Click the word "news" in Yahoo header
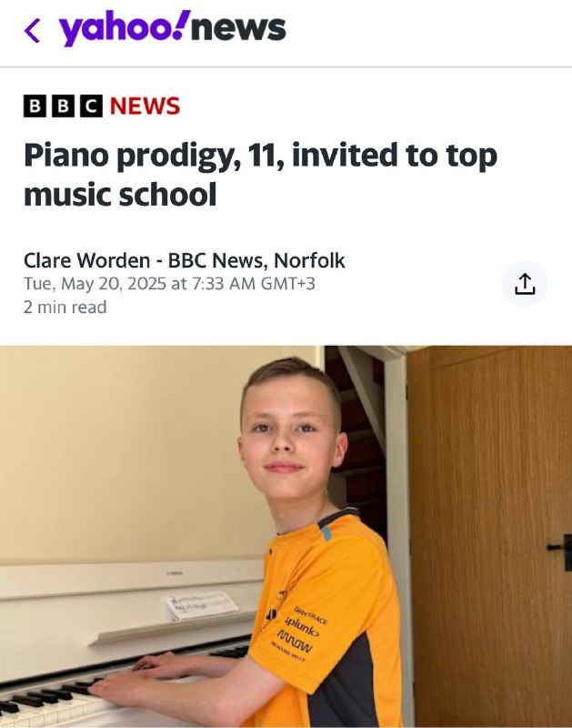 click(238, 29)
